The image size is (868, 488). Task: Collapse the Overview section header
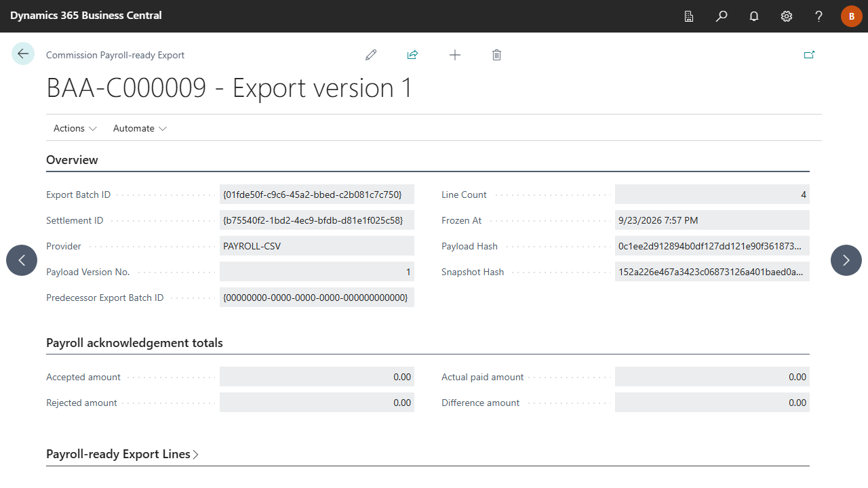(x=72, y=160)
